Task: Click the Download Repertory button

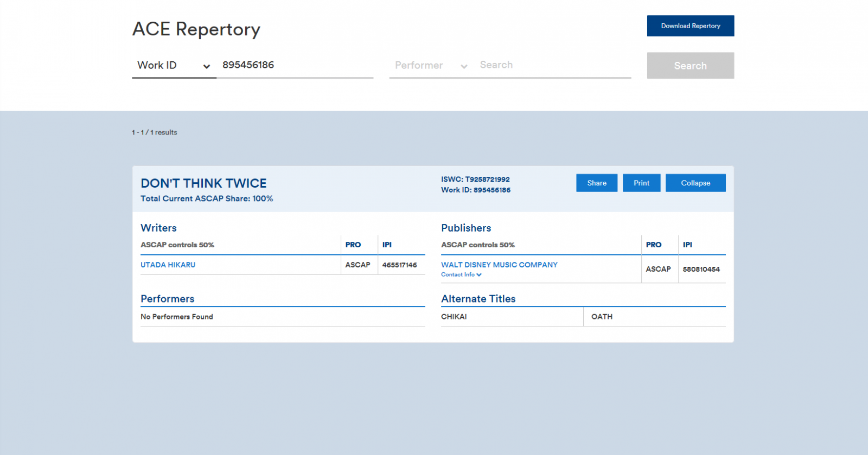Action: pos(690,26)
